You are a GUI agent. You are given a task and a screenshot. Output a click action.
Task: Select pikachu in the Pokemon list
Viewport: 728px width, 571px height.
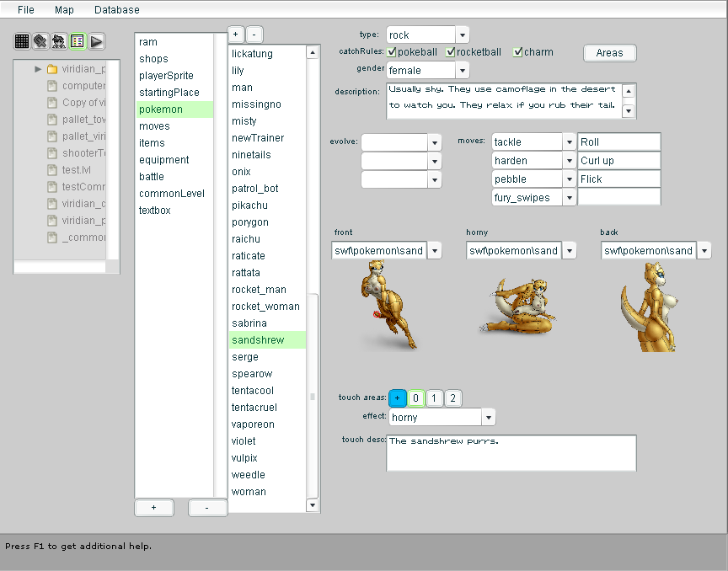pyautogui.click(x=249, y=205)
